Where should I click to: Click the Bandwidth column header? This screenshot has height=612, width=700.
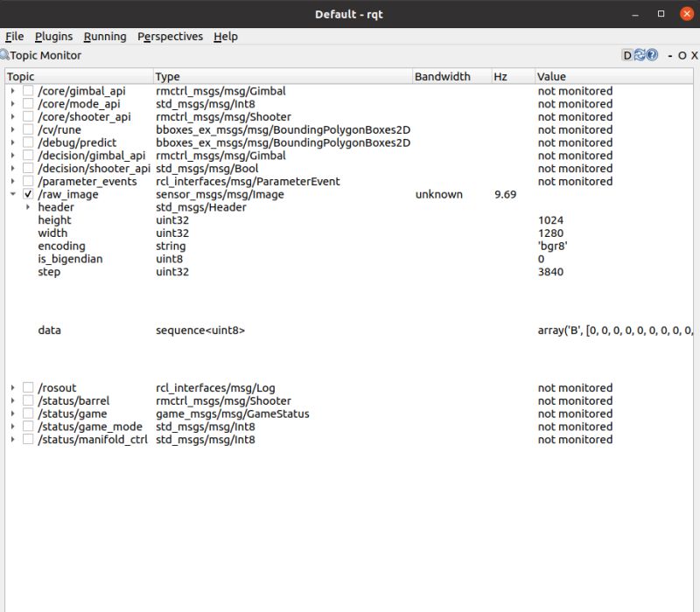pyautogui.click(x=440, y=76)
